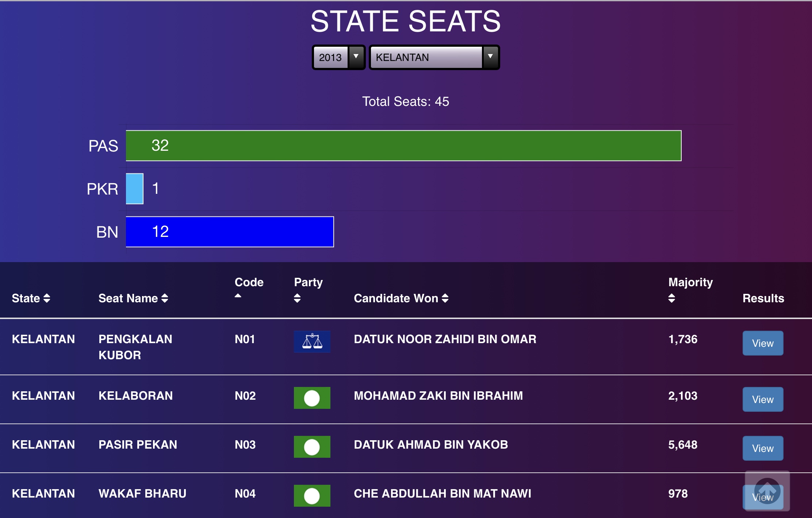The height and width of the screenshot is (518, 812).
Task: Open the 2013 year dropdown
Action: pyautogui.click(x=338, y=57)
